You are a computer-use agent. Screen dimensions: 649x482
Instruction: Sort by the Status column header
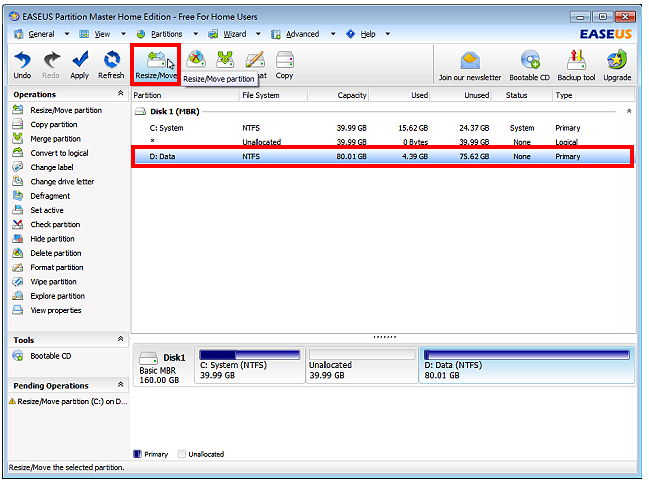(x=523, y=95)
